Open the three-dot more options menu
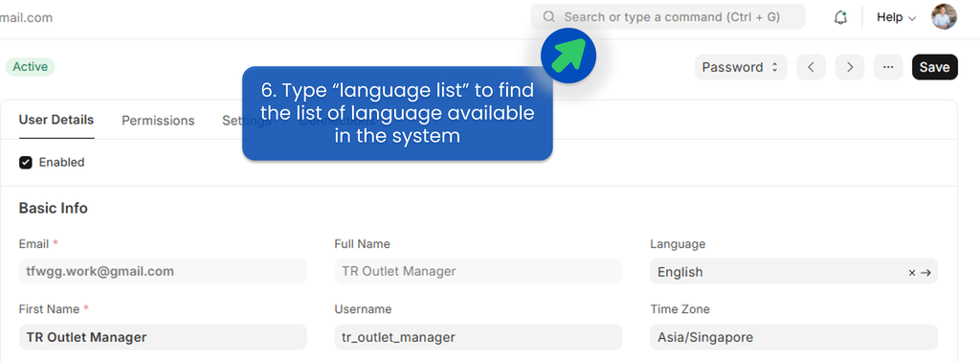The image size is (980, 362). pos(888,67)
